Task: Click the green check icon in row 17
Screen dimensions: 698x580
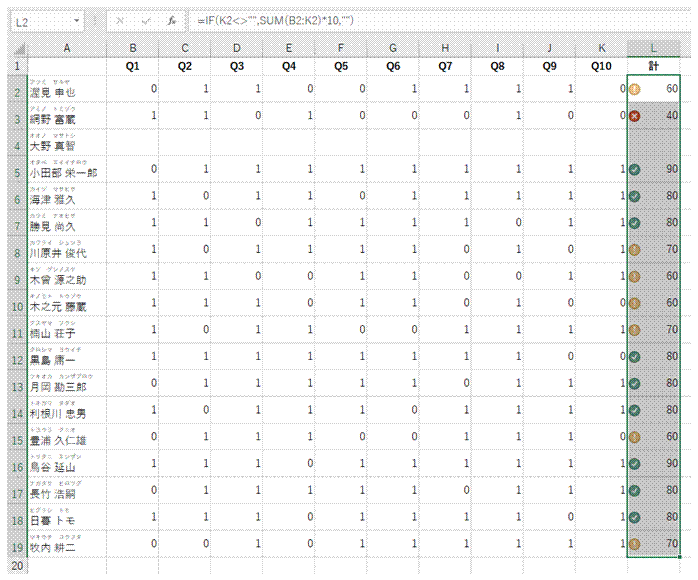Action: (635, 491)
